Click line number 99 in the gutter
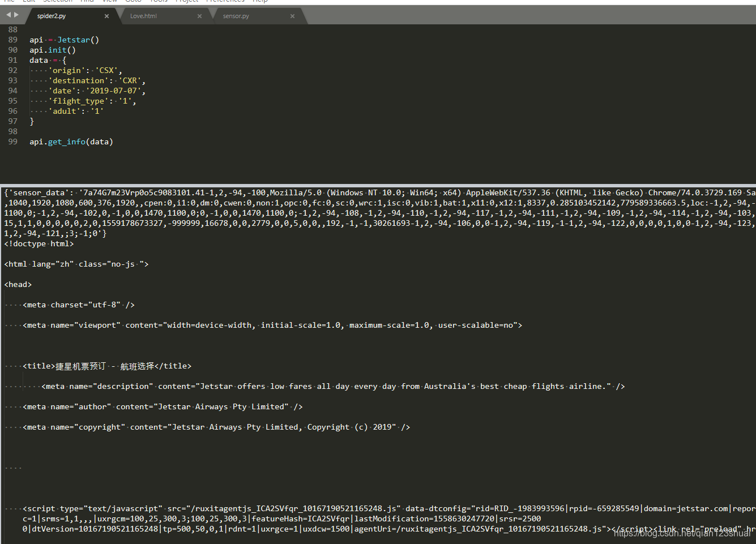Image resolution: width=756 pixels, height=544 pixels. (12, 142)
